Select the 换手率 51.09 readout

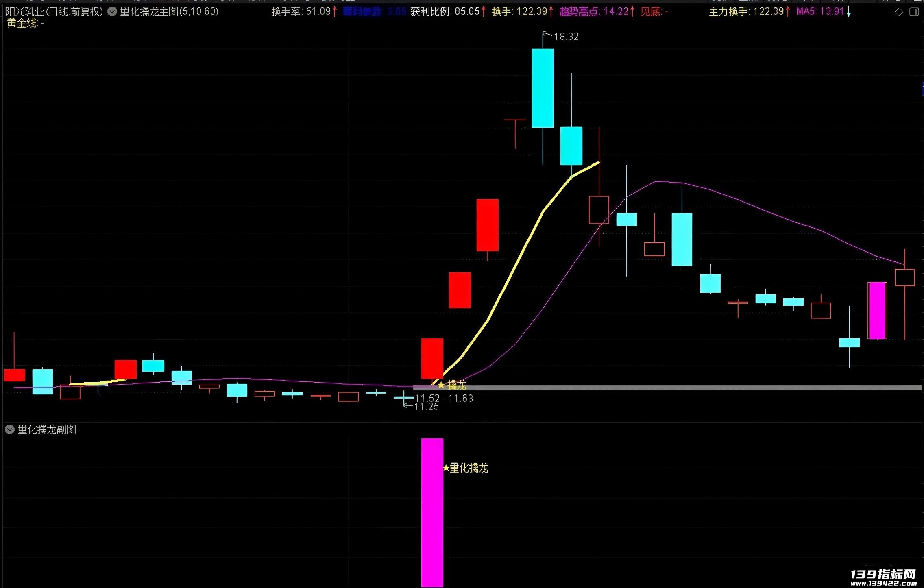[301, 12]
